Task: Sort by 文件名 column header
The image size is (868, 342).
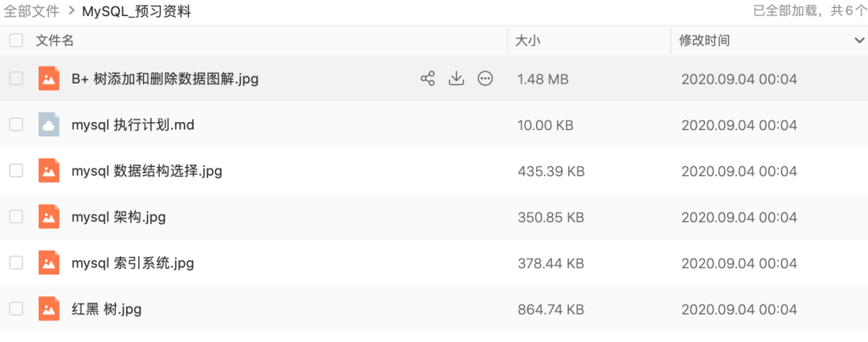Action: (55, 40)
